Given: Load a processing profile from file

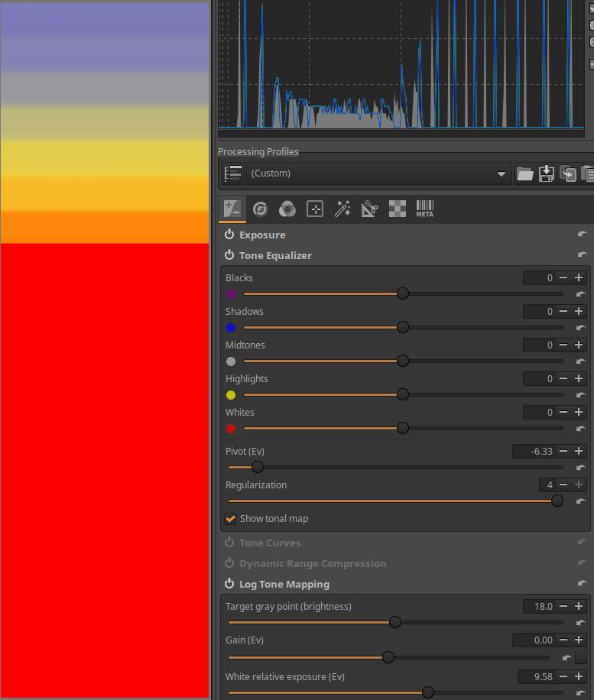Looking at the screenshot, I should tap(524, 173).
